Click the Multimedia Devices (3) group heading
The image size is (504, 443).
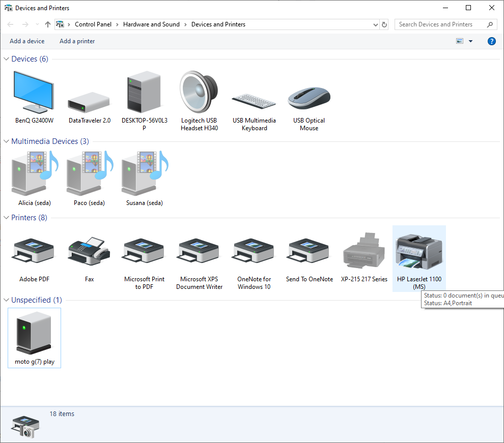(50, 141)
